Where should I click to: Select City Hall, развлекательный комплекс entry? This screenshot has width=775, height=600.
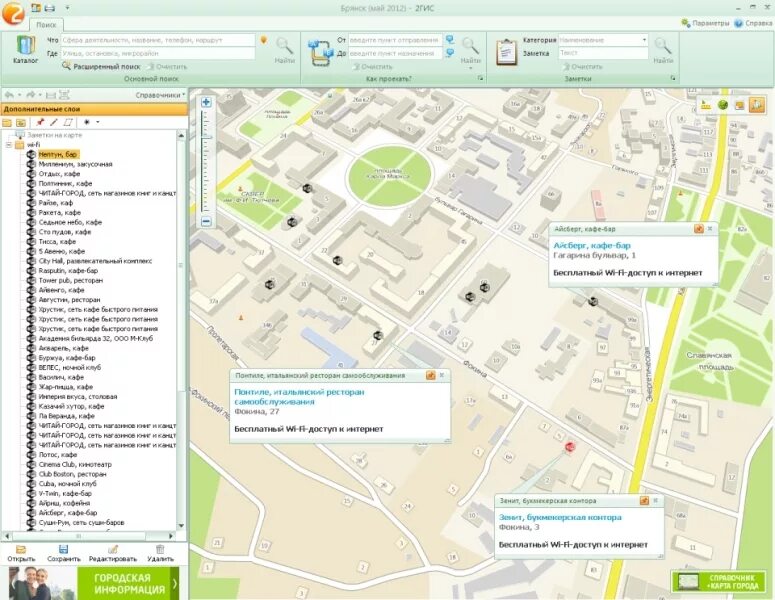pyautogui.click(x=95, y=261)
